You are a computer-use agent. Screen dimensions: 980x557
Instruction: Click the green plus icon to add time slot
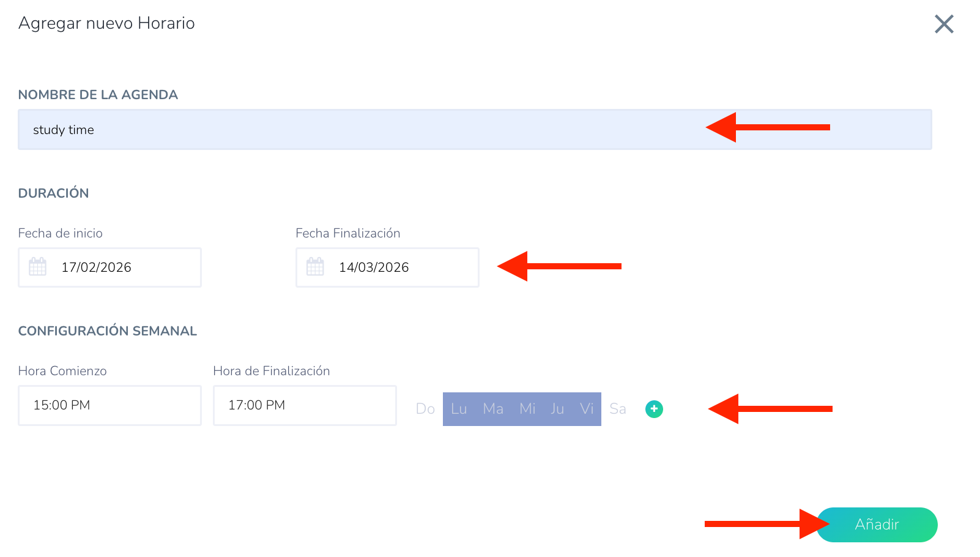click(x=654, y=409)
